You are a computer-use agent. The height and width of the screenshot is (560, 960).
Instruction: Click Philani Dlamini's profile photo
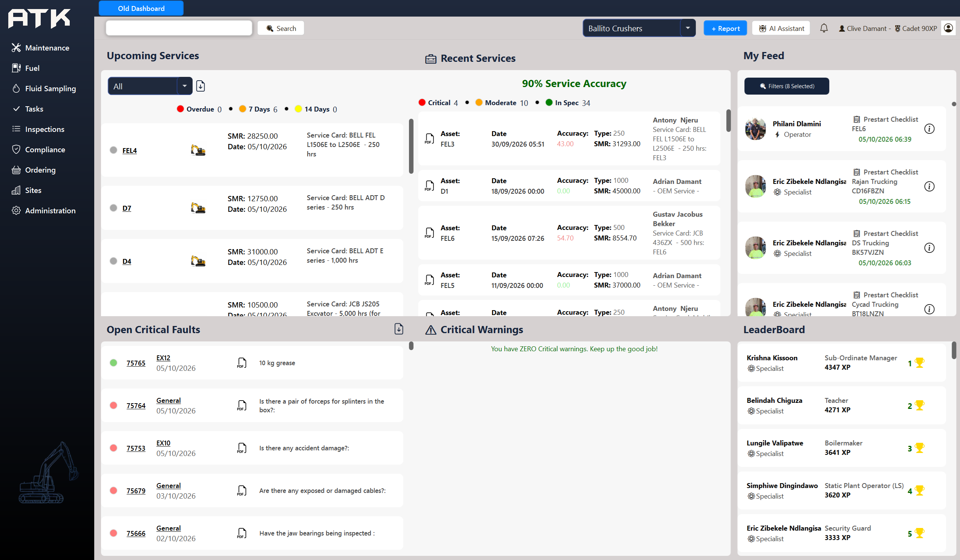(x=755, y=129)
